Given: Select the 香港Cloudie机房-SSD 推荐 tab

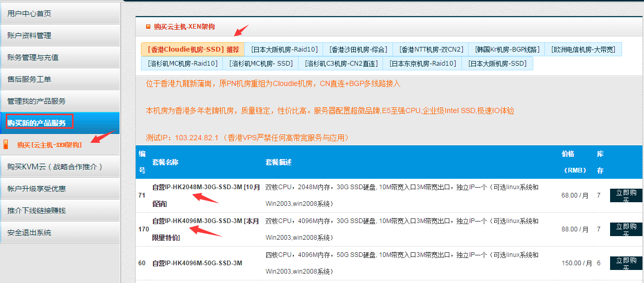Looking at the screenshot, I should tap(193, 50).
